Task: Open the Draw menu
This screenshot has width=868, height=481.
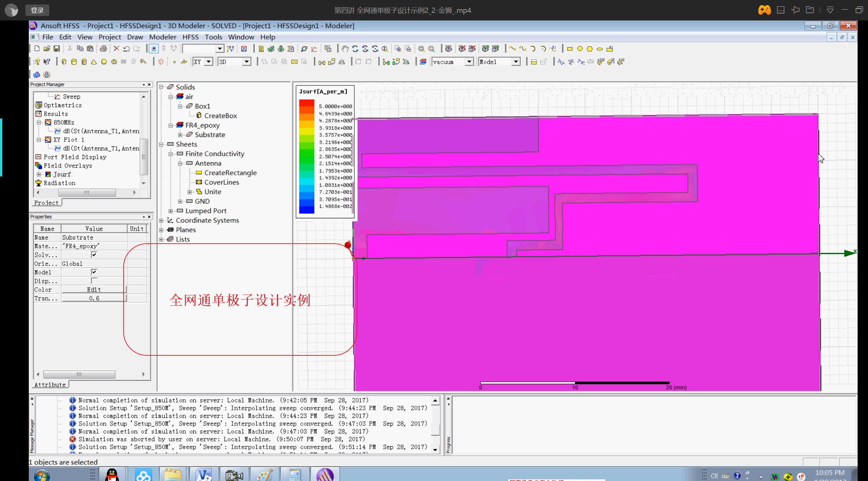Action: click(135, 37)
